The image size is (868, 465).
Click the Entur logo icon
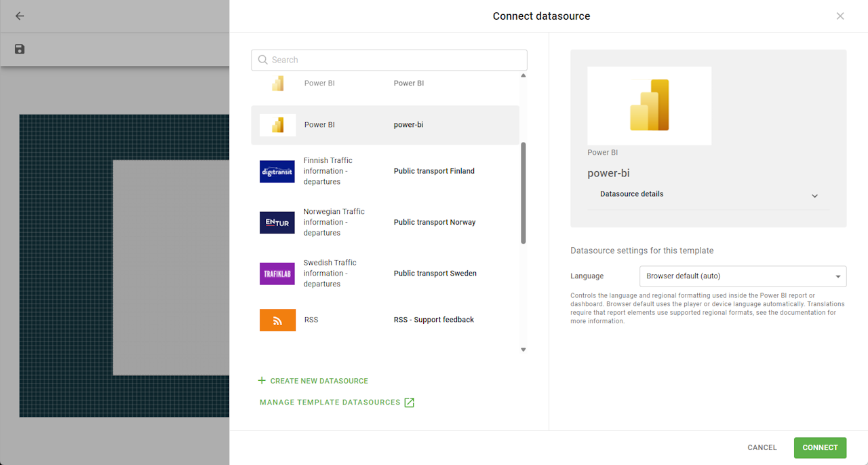click(x=277, y=222)
